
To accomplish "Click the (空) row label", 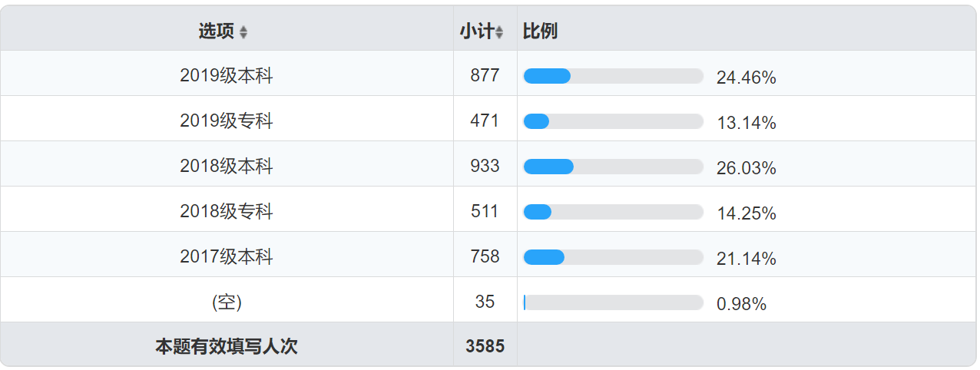I will [227, 302].
